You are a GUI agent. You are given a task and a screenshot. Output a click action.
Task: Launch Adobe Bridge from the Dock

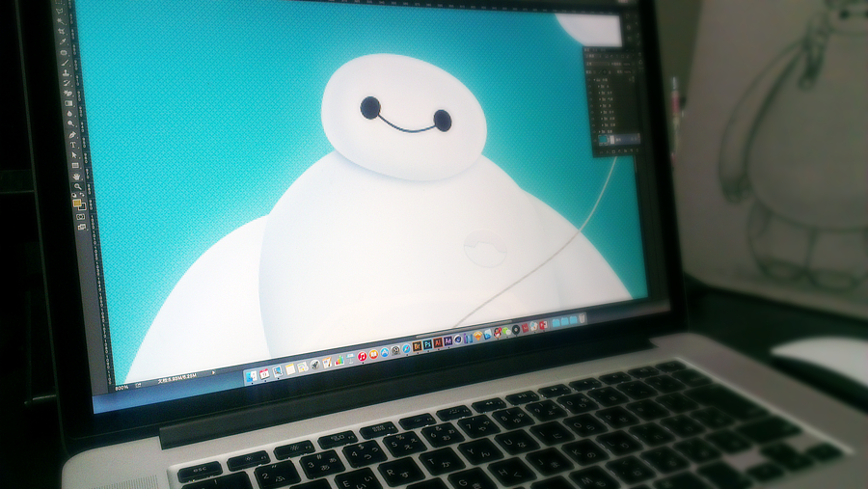pos(417,346)
